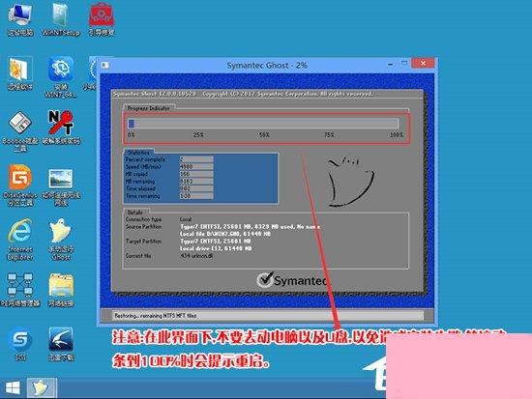Click the 'Restoring... remaining NTFS MFT files' status text
Screen dimensions: 532x399
pyautogui.click(x=156, y=316)
